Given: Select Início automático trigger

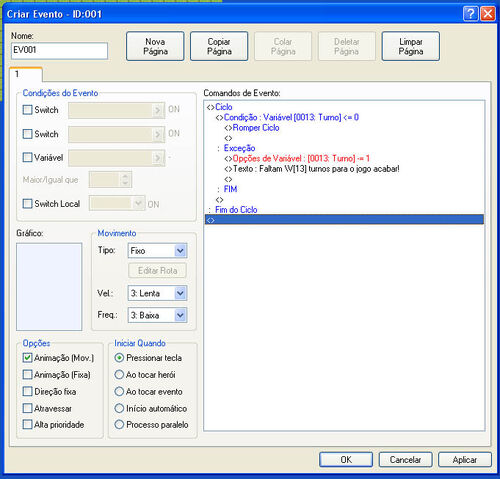Looking at the screenshot, I should point(119,408).
